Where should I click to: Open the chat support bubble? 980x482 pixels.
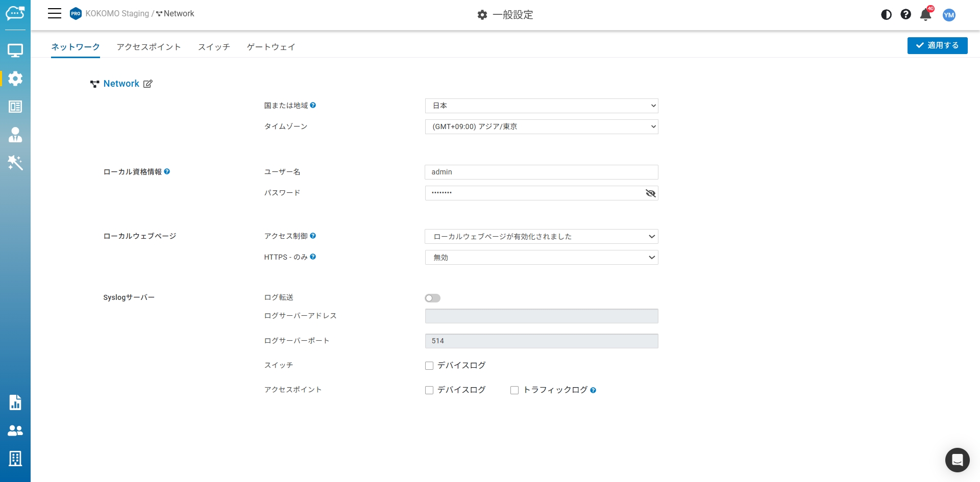[x=957, y=460]
